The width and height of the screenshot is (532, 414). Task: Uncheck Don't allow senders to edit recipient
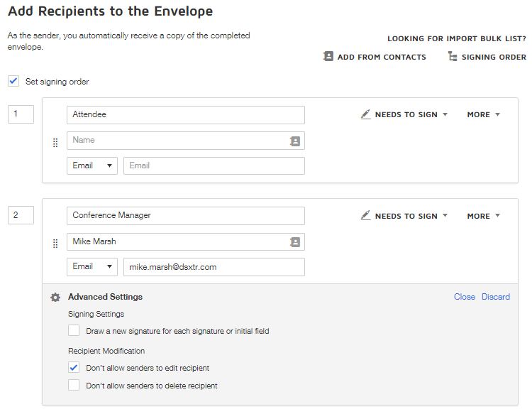(74, 368)
